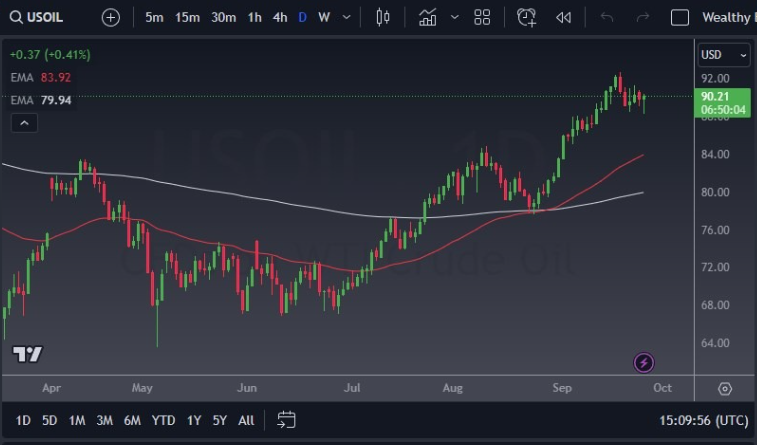Open the Indicators icon

click(428, 17)
